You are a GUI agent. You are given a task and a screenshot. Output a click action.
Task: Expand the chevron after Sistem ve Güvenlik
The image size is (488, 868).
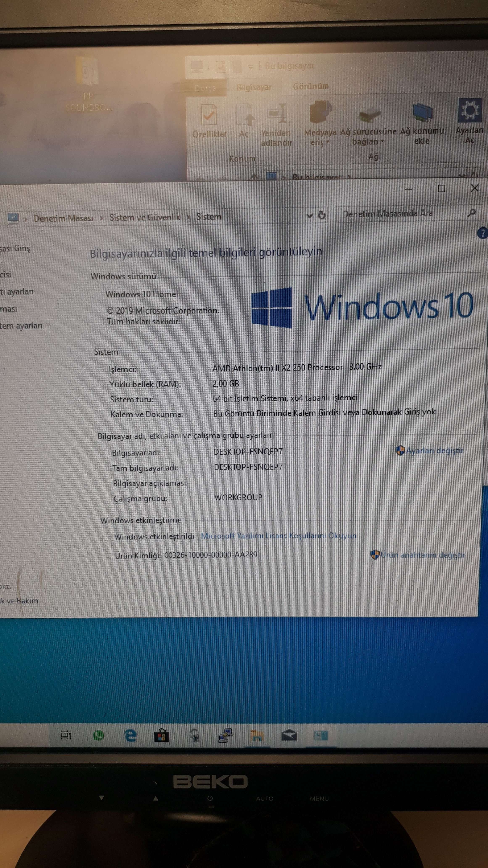click(188, 217)
